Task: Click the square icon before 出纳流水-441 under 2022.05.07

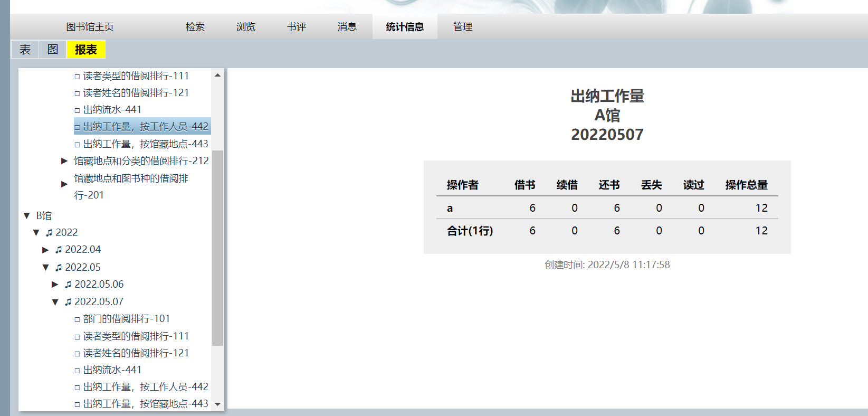Action: (78, 371)
